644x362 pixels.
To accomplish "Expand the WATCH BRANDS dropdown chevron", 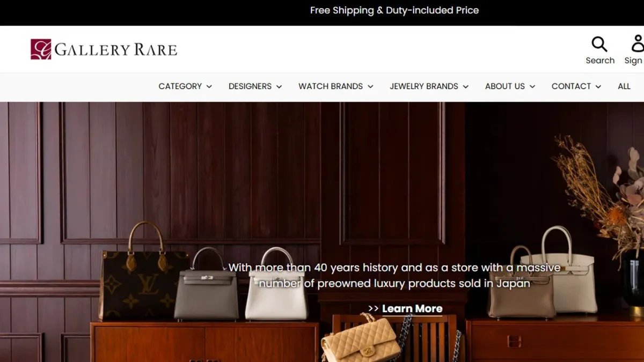I will click(x=370, y=86).
